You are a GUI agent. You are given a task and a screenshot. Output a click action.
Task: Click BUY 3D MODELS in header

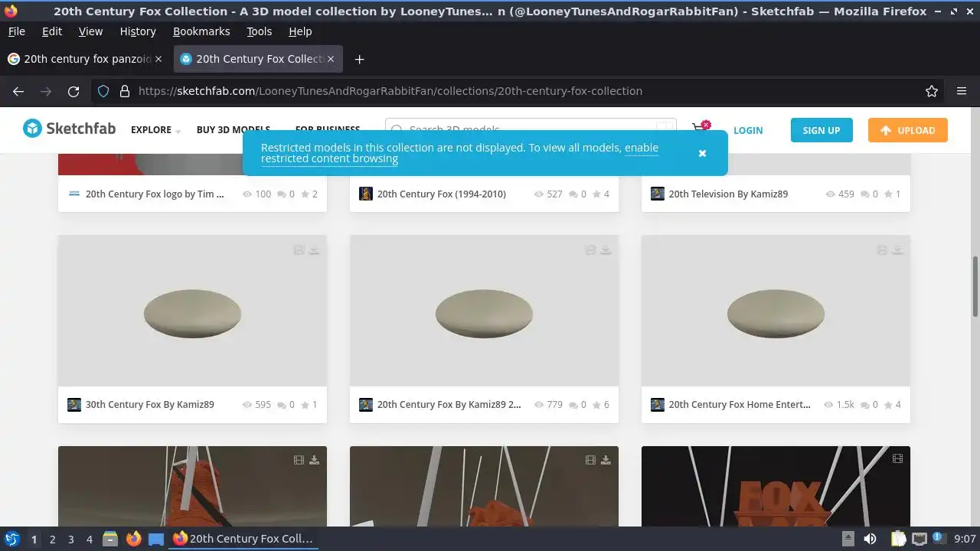pos(234,130)
